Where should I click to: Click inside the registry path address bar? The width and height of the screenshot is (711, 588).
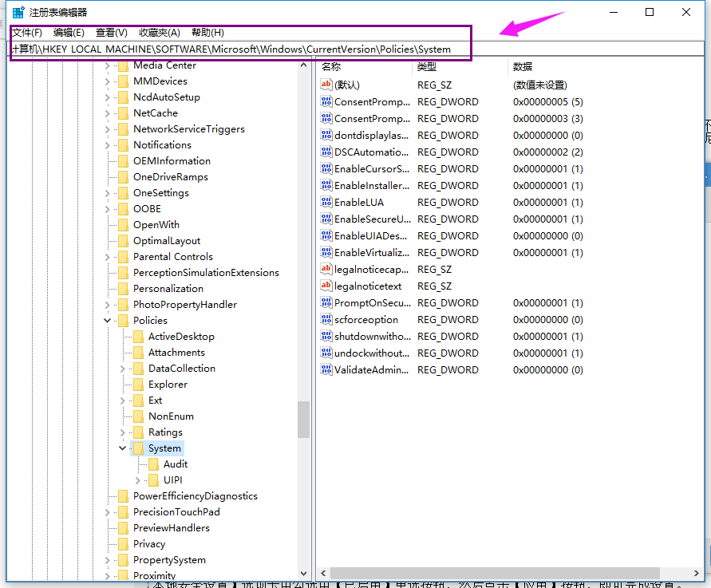239,48
